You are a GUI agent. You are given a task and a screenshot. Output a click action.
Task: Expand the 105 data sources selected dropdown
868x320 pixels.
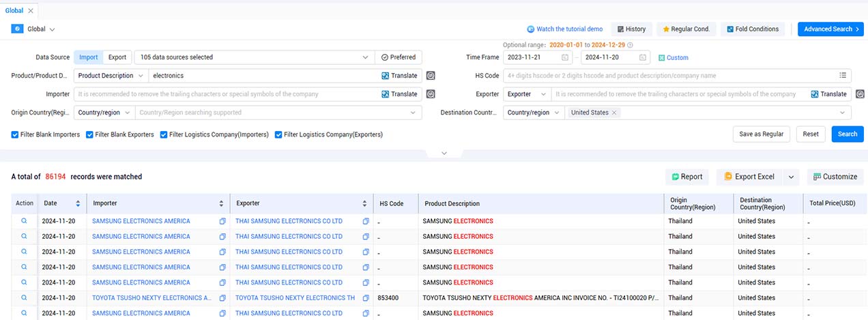254,57
